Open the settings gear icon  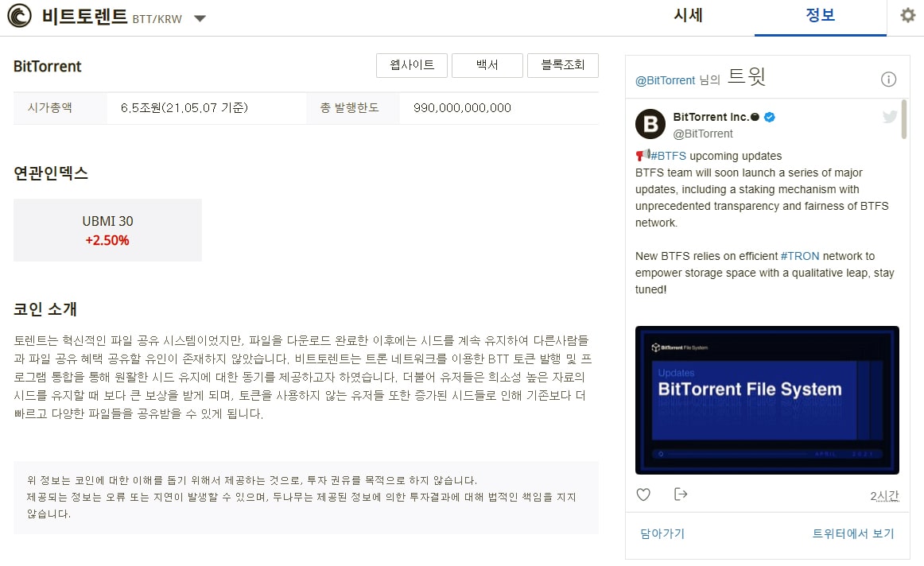coord(907,15)
